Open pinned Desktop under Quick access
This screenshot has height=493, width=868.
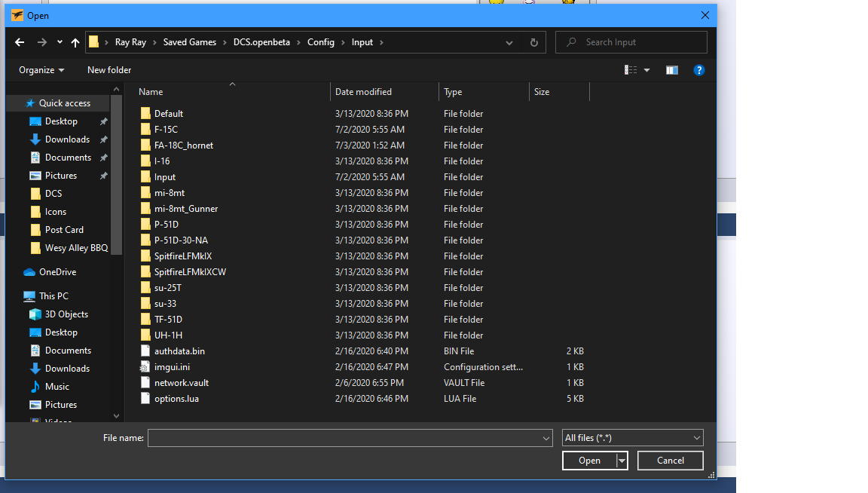coord(61,121)
